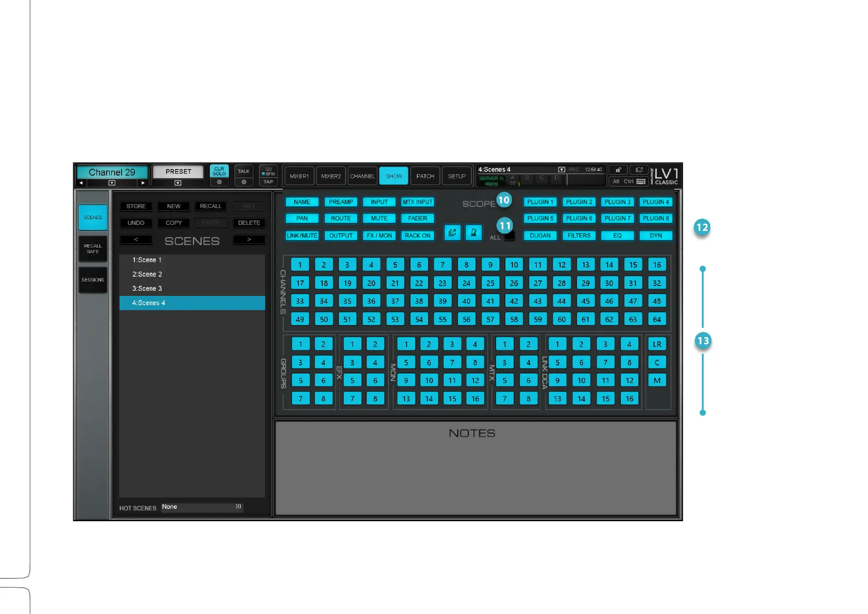Click the lock icon in top bar
Viewport: 868px width, 614px height.
(x=618, y=170)
